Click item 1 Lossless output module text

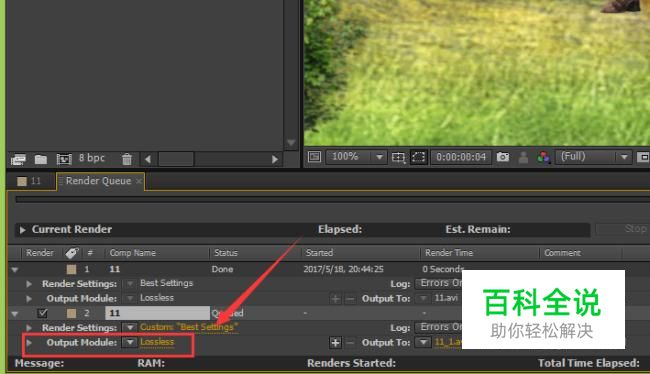[157, 298]
